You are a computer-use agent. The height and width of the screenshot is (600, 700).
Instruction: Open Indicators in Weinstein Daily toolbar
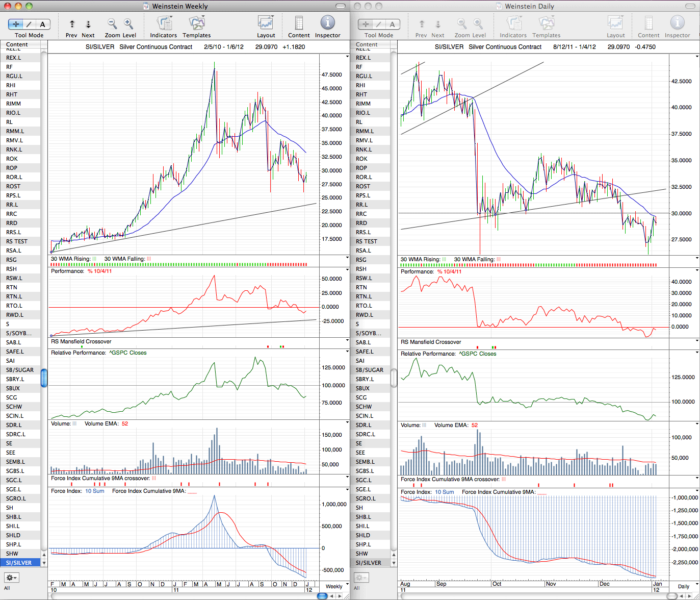(x=513, y=27)
